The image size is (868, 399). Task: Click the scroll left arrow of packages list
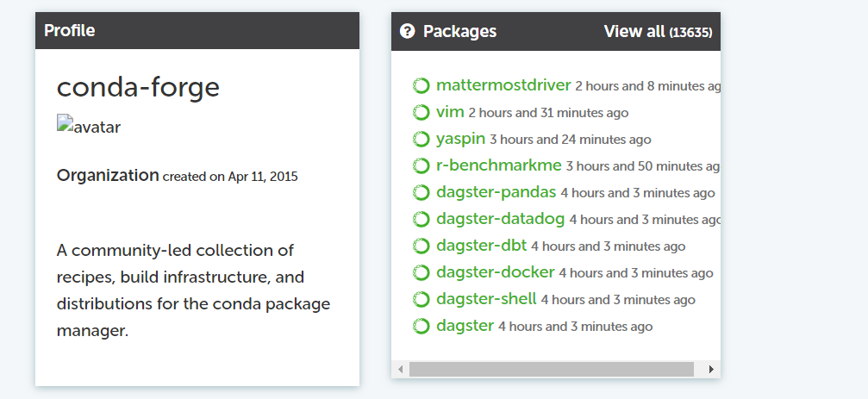[x=400, y=369]
